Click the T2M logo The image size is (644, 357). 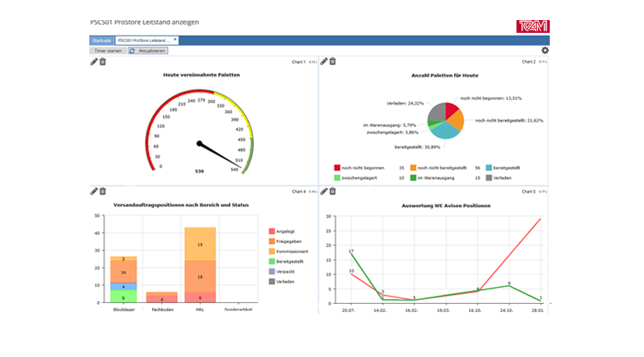(x=533, y=27)
